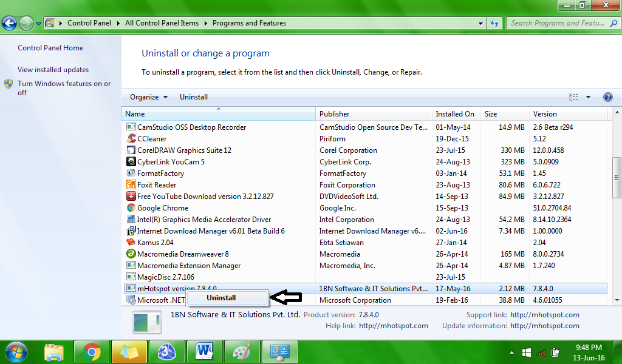Screen dimensions: 622x364
Task: Open the Help question mark button
Action: pos(607,97)
